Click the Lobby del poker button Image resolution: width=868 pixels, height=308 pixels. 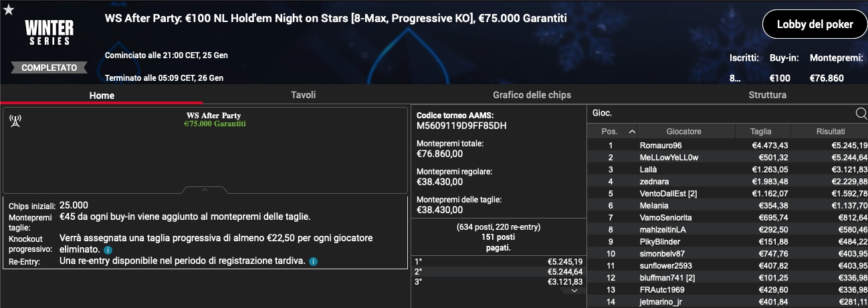pos(815,25)
